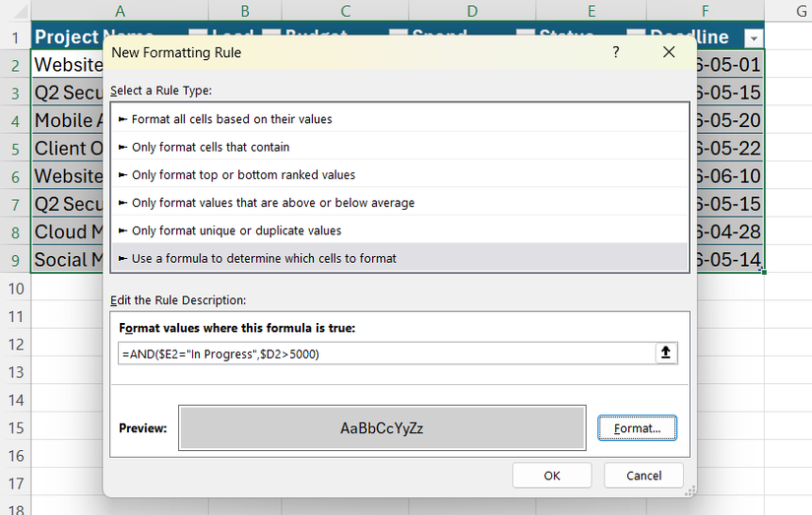Select row 17 header
Viewport: 812px width, 515px height.
(16, 483)
